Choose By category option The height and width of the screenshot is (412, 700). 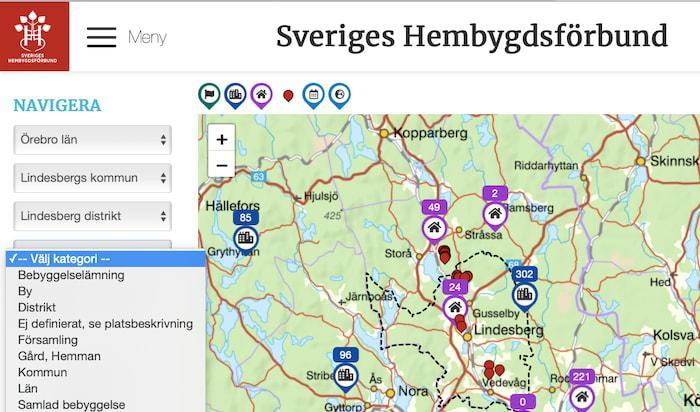[x=106, y=291]
